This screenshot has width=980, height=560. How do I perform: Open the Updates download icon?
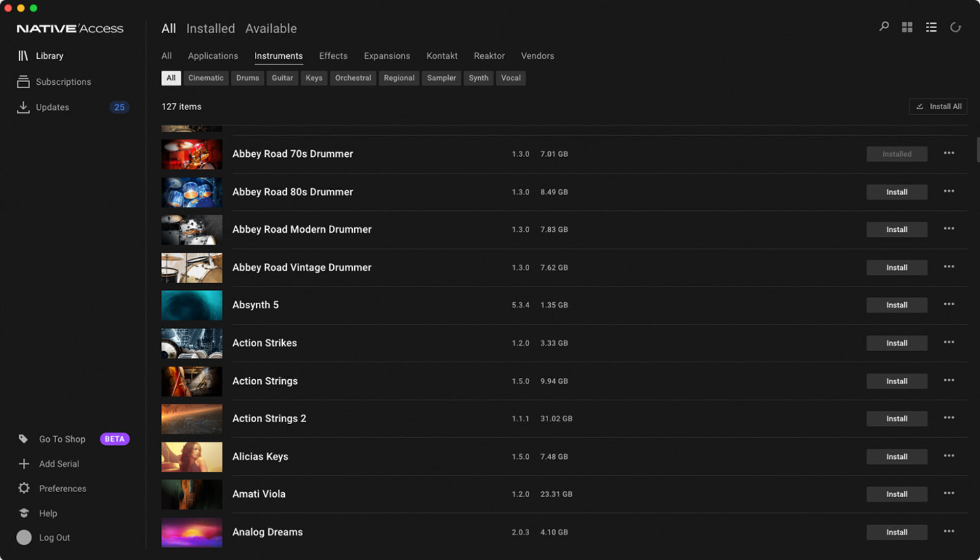23,107
